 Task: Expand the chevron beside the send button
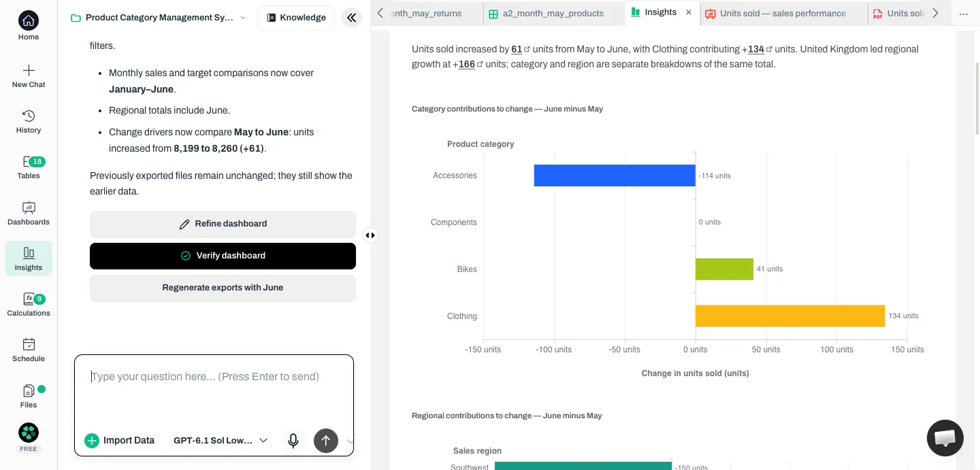(x=350, y=441)
